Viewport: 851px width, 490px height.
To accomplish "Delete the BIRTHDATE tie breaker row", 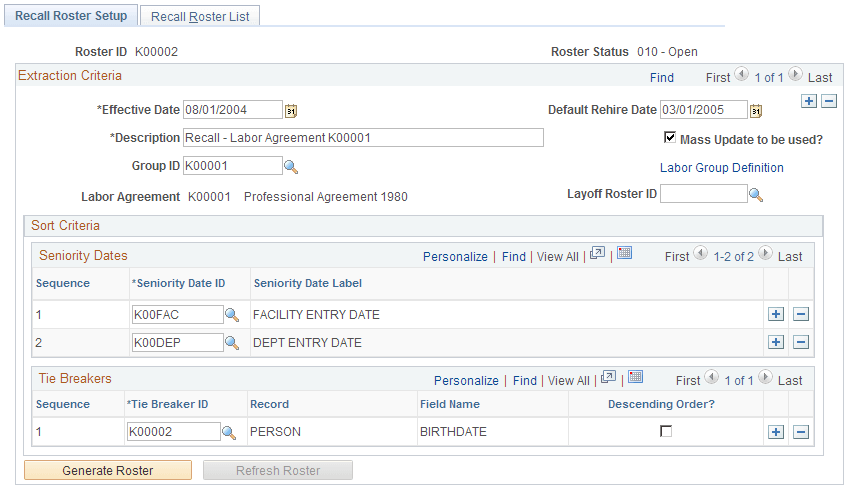I will [801, 432].
